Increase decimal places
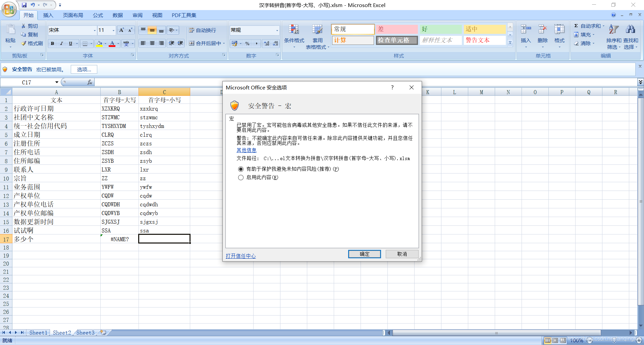 [x=267, y=44]
